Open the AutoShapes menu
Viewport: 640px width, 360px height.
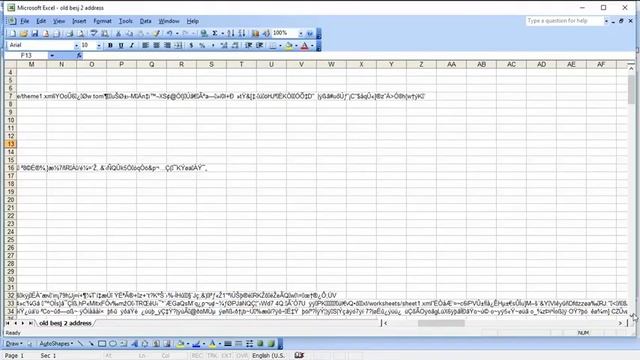pyautogui.click(x=56, y=344)
